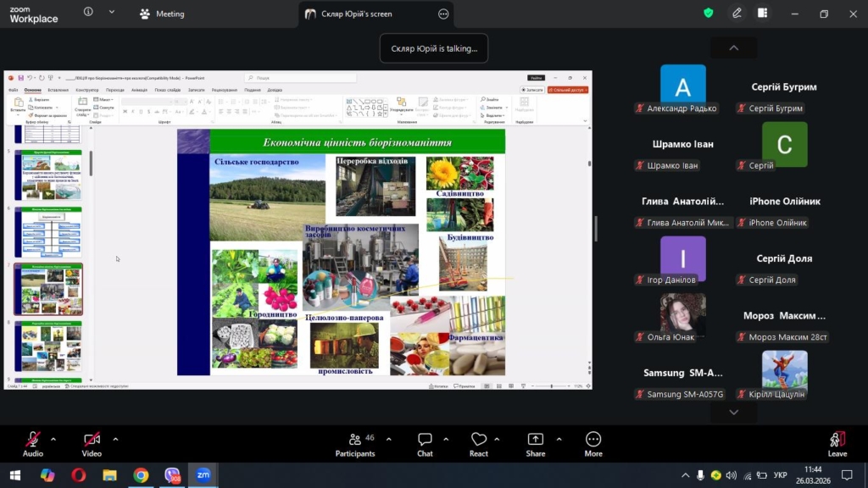
Task: Open Google Chrome from the taskbar
Action: (x=141, y=475)
